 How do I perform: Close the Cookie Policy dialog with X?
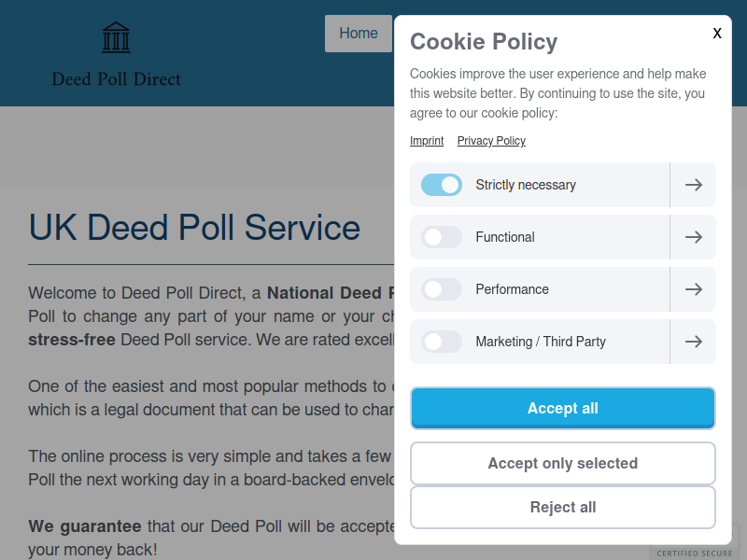(x=717, y=33)
